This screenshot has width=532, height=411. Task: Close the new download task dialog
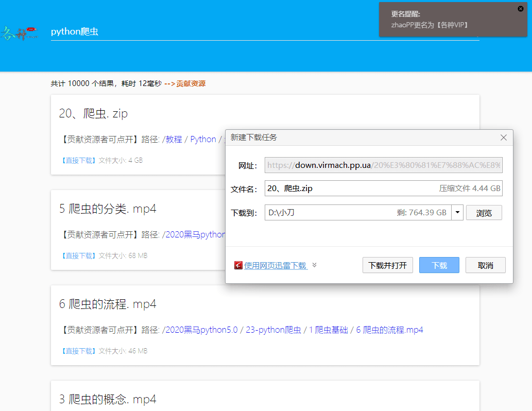[x=504, y=138]
